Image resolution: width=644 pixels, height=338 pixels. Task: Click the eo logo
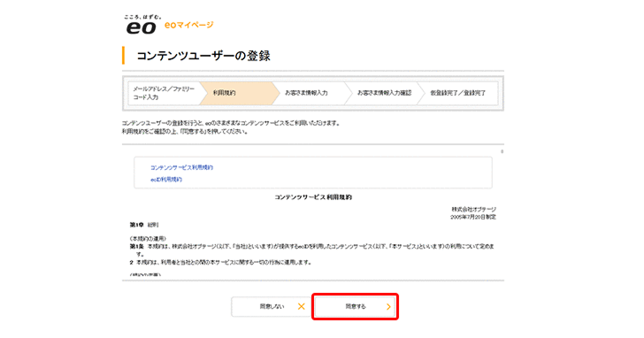[141, 25]
